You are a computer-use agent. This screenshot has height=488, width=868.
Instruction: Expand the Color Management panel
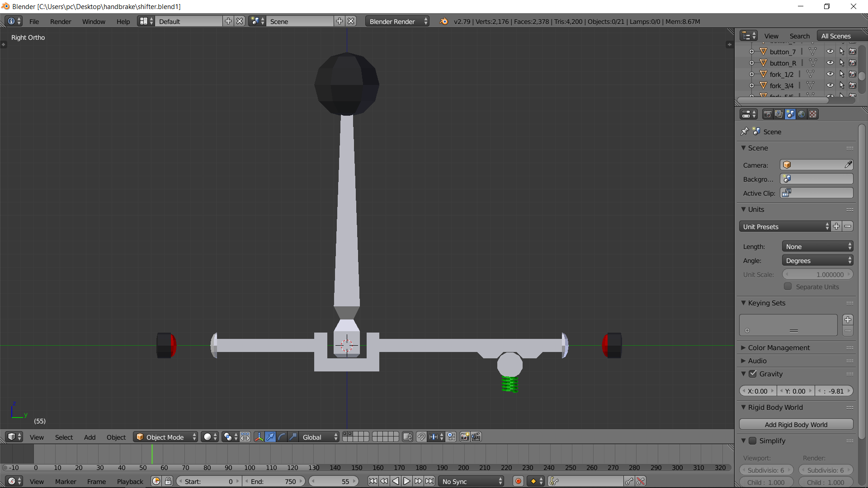[778, 347]
